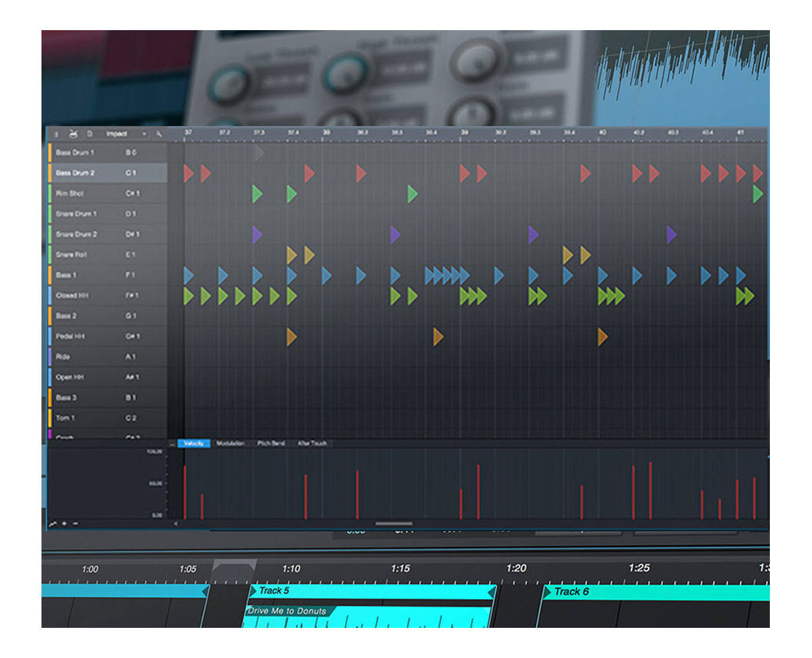The image size is (812, 658).
Task: Select the Snare Drum 2 row
Action: click(107, 234)
